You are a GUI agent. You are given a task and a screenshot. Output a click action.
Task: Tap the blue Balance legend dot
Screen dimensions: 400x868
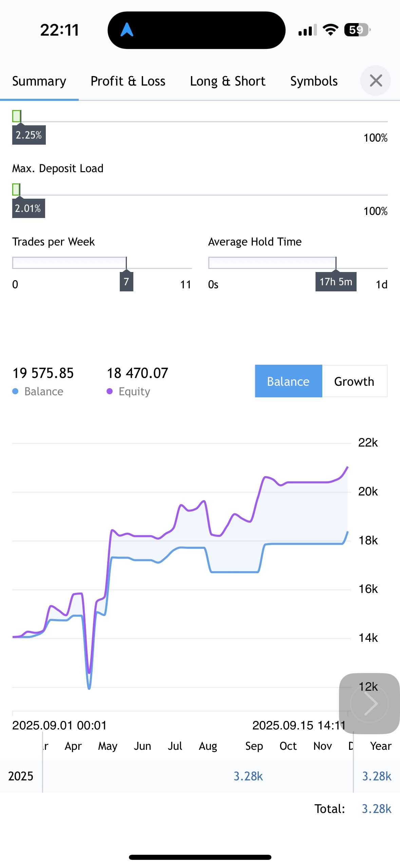pos(15,392)
